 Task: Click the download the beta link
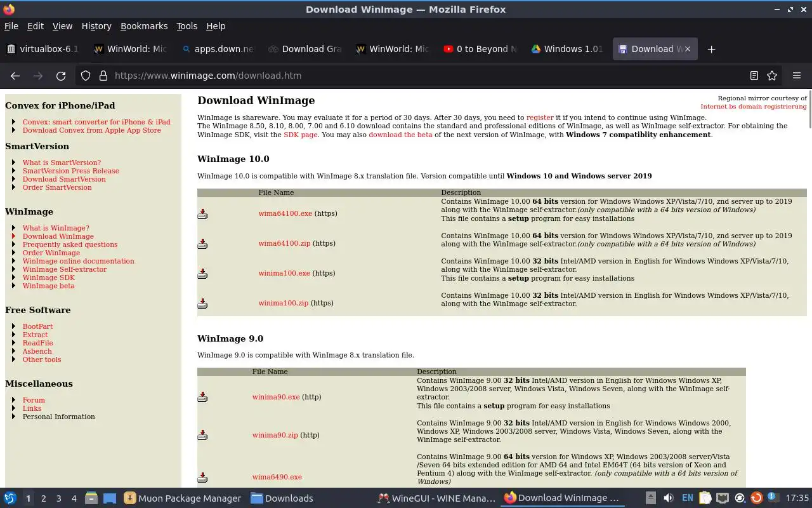pos(400,135)
